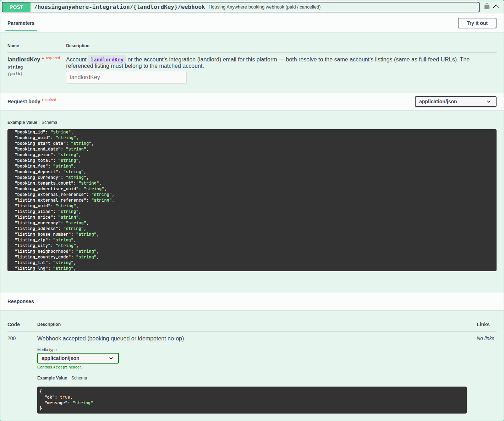This screenshot has height=421, width=504.
Task: Switch to the response Schema tab
Action: click(x=79, y=378)
